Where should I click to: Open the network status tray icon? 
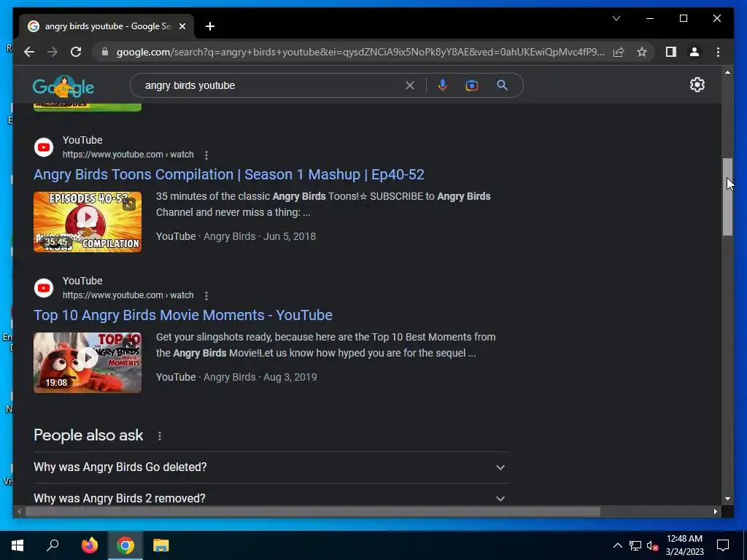coord(635,545)
